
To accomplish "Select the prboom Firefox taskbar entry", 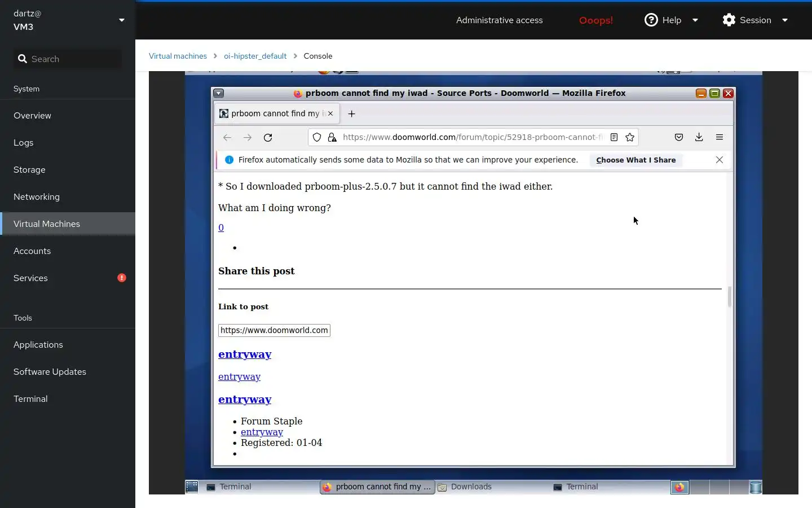I will pos(377,487).
